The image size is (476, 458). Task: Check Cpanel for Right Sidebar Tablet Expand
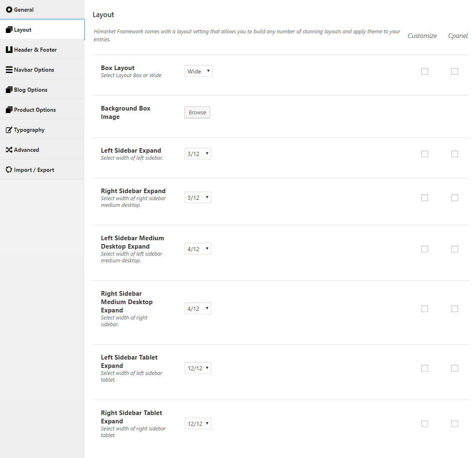(x=455, y=424)
